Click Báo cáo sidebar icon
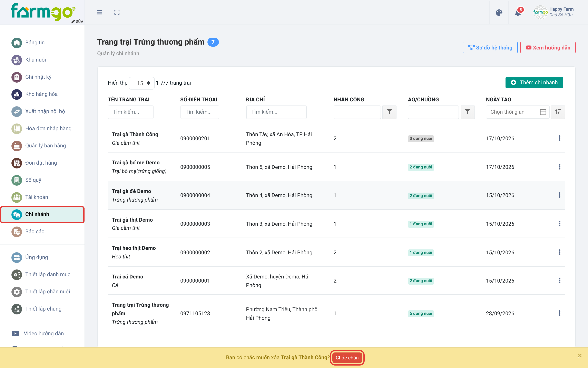The height and width of the screenshot is (368, 588). coord(17,232)
